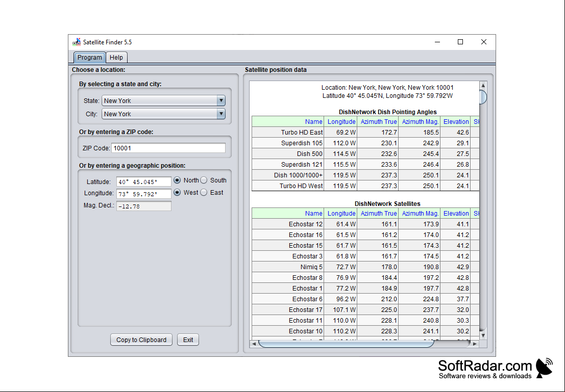Choose the West longitude radio button

point(177,193)
